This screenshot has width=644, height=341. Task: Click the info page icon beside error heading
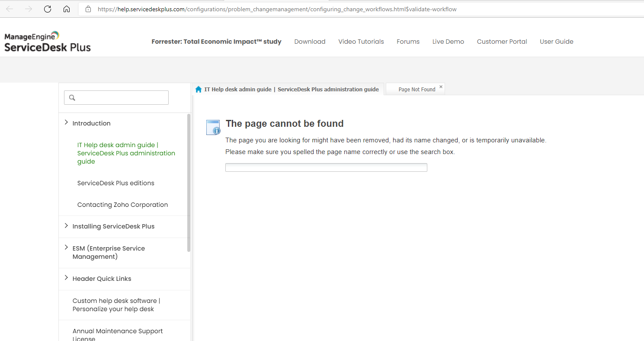pyautogui.click(x=213, y=127)
